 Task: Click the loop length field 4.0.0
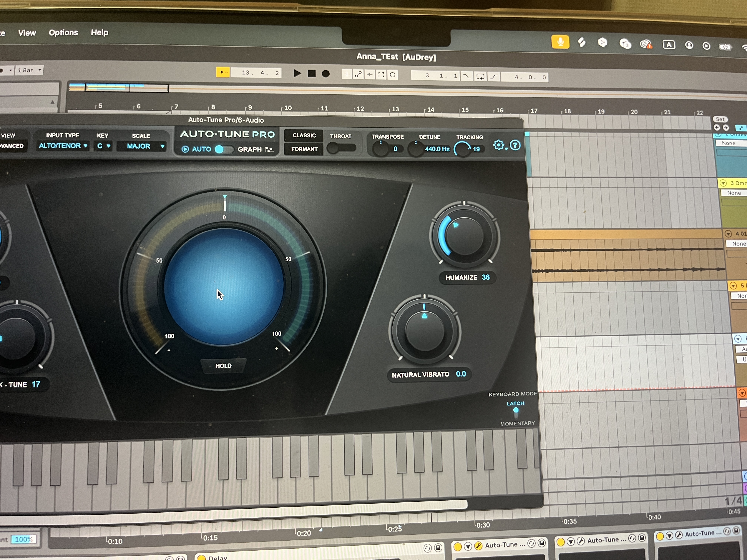(524, 77)
